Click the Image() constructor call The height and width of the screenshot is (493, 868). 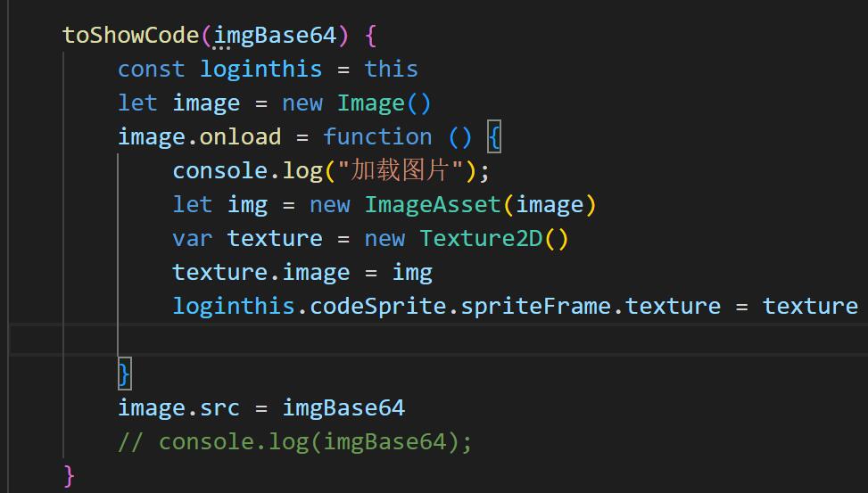pyautogui.click(x=371, y=103)
